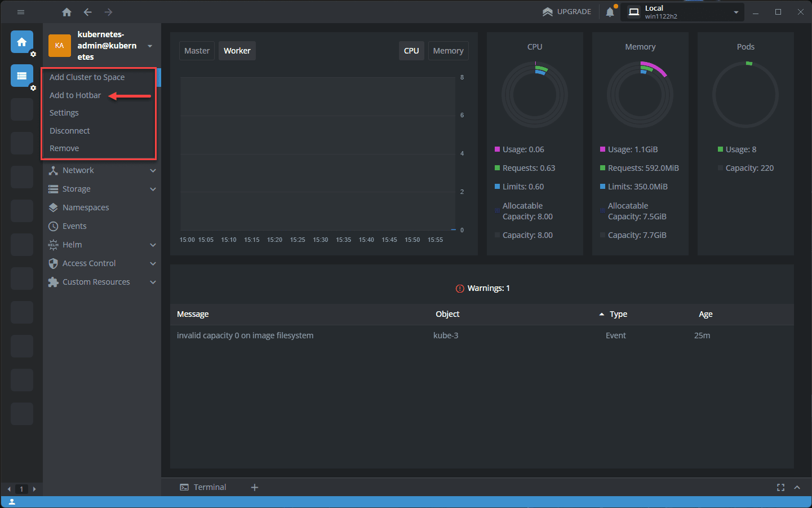Navigate back with the left arrow
Viewport: 812px width, 508px height.
pyautogui.click(x=87, y=12)
